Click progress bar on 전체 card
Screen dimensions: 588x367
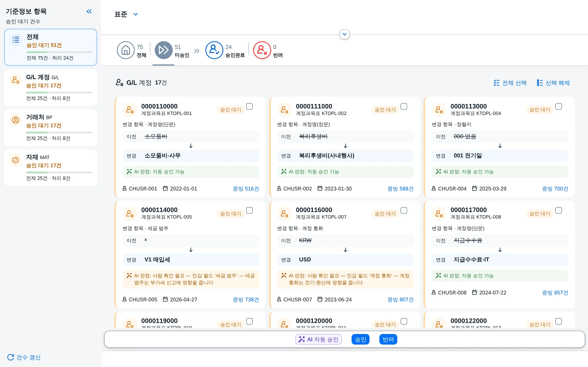59,52
